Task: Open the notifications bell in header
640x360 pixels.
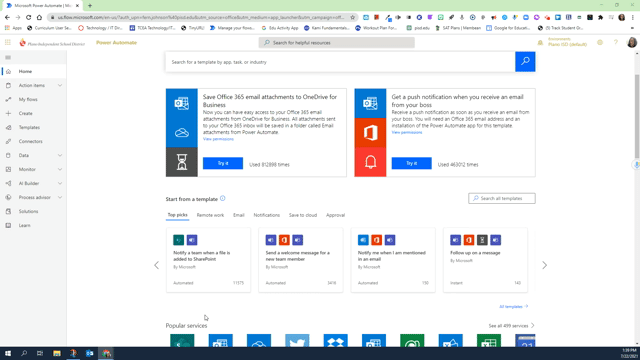Action: [540, 42]
